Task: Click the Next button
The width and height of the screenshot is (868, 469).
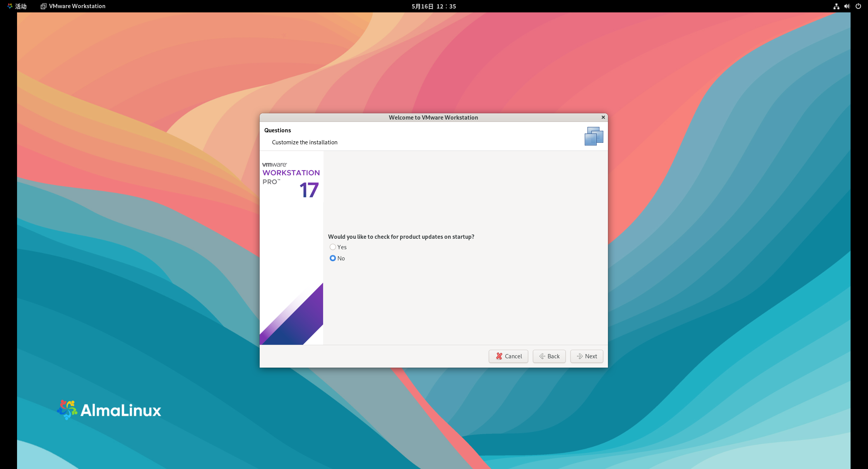Action: [587, 356]
